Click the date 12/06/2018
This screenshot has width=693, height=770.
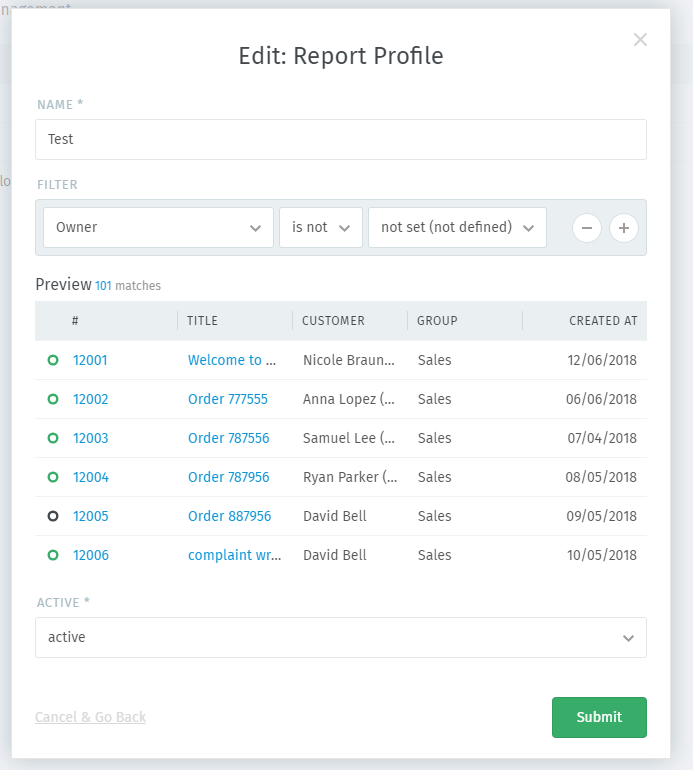[602, 360]
